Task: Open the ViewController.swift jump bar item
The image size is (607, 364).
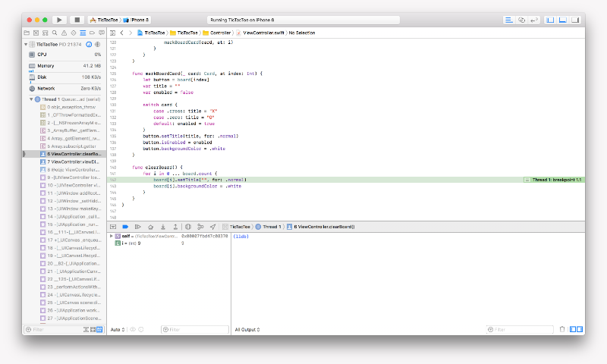Action: (260, 33)
